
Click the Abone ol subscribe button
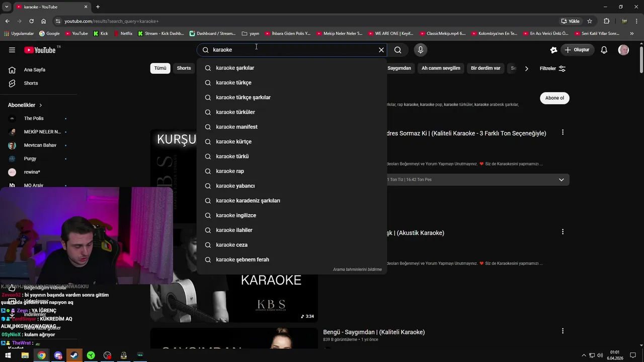click(x=554, y=98)
